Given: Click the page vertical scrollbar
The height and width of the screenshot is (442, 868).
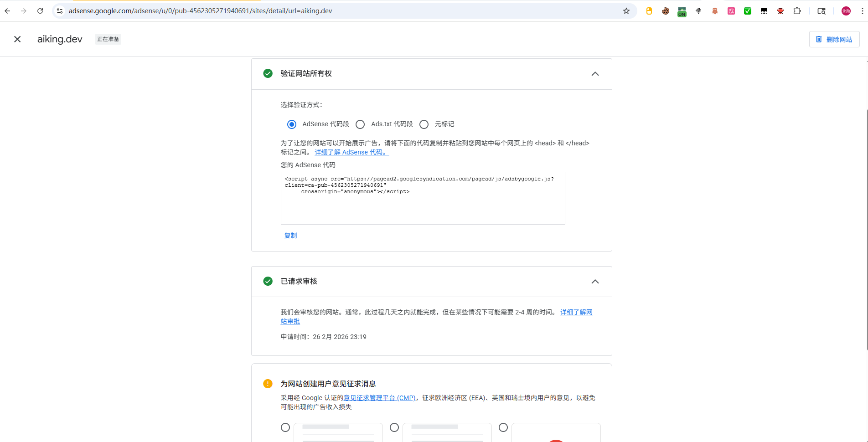Looking at the screenshot, I should 866,230.
